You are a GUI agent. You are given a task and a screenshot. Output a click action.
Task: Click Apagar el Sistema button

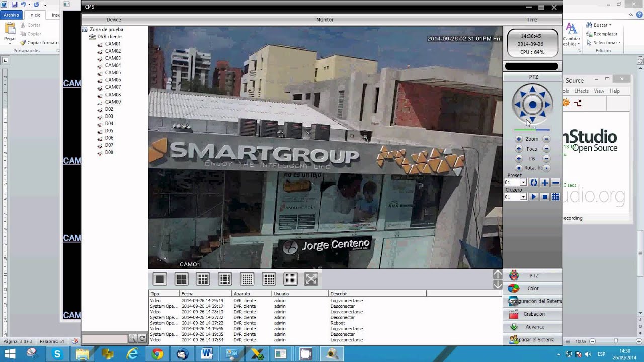533,340
